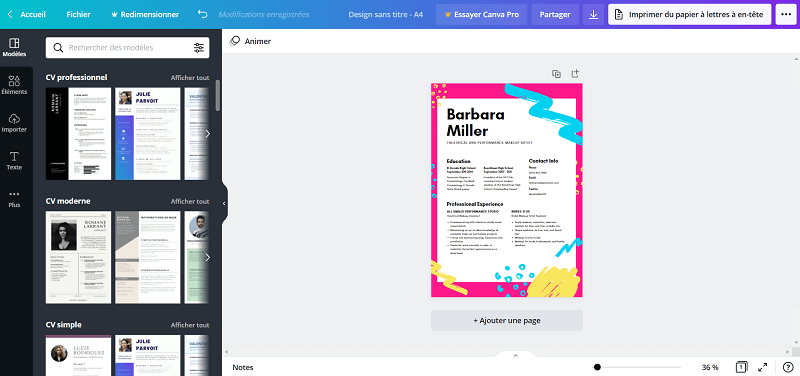Image resolution: width=800 pixels, height=376 pixels.
Task: Click the Animer button
Action: pos(251,41)
